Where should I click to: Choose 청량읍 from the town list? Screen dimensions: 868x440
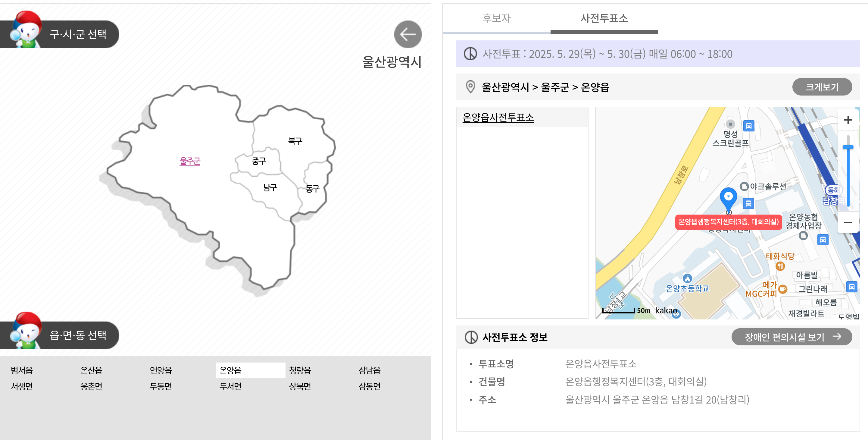coord(300,370)
